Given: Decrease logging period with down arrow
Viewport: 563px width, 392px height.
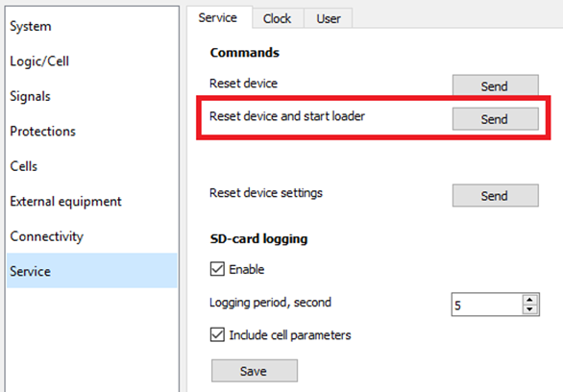Looking at the screenshot, I should pos(530,309).
